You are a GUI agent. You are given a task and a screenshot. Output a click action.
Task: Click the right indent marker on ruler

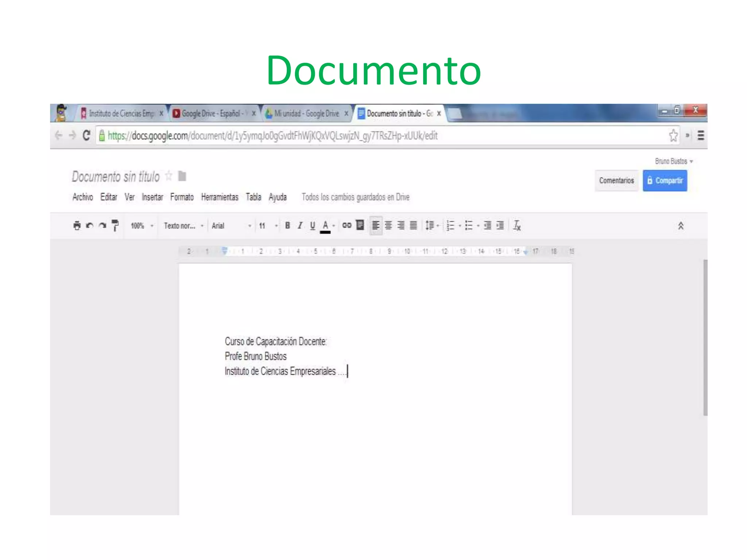[x=525, y=252]
